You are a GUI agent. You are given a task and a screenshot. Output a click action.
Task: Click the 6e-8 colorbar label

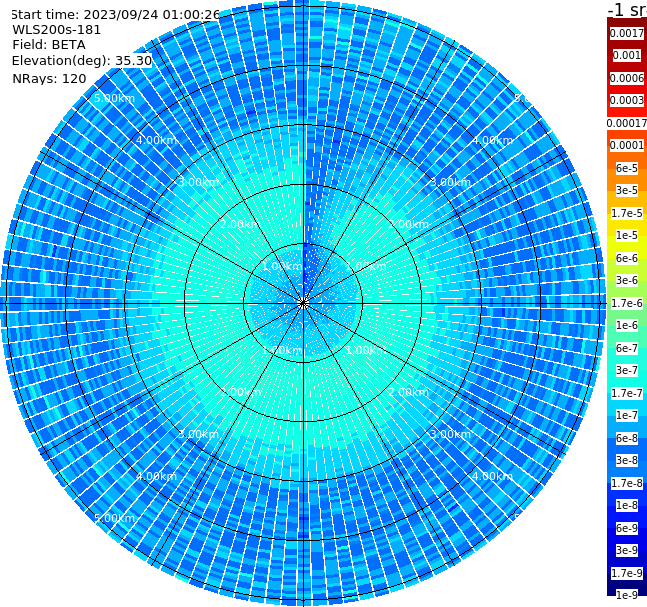[x=627, y=438]
